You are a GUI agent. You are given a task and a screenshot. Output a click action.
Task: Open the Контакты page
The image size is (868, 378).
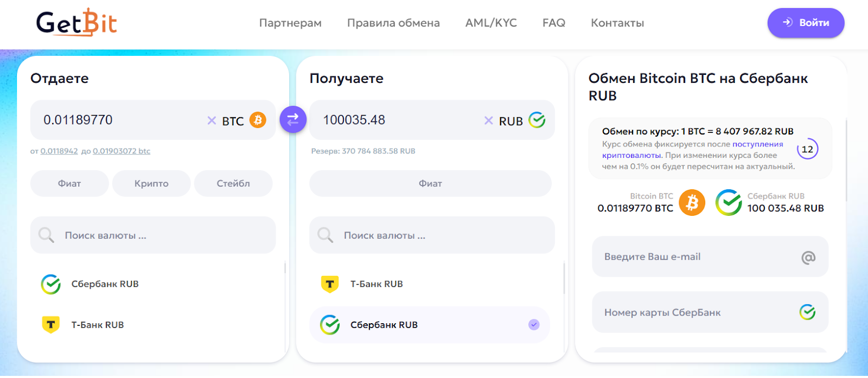click(x=617, y=23)
